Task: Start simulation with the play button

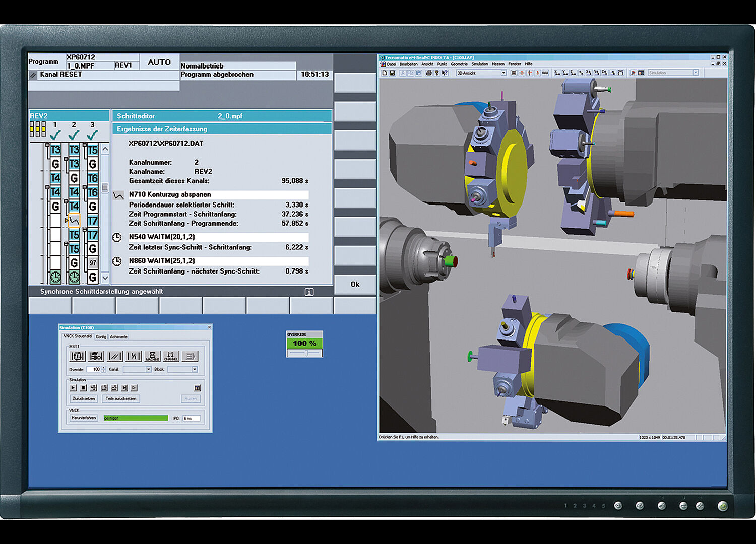Action: tap(73, 388)
